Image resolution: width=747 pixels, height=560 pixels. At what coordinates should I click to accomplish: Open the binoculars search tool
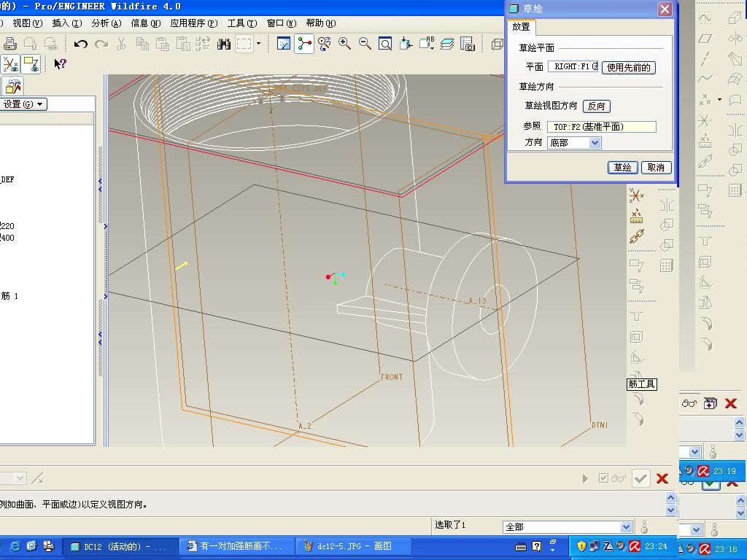[223, 44]
